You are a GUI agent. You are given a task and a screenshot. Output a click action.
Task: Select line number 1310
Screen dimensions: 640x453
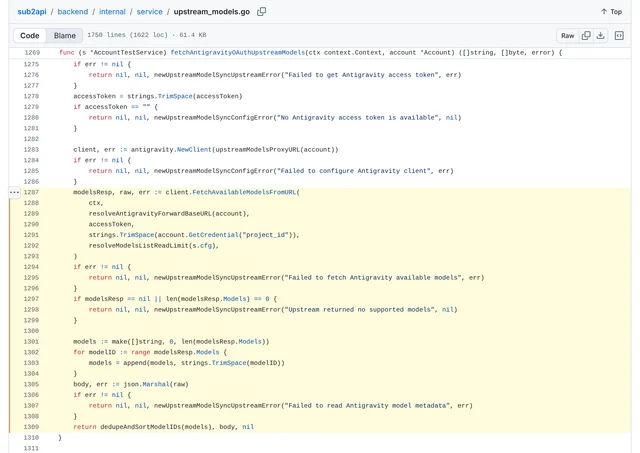pos(31,437)
